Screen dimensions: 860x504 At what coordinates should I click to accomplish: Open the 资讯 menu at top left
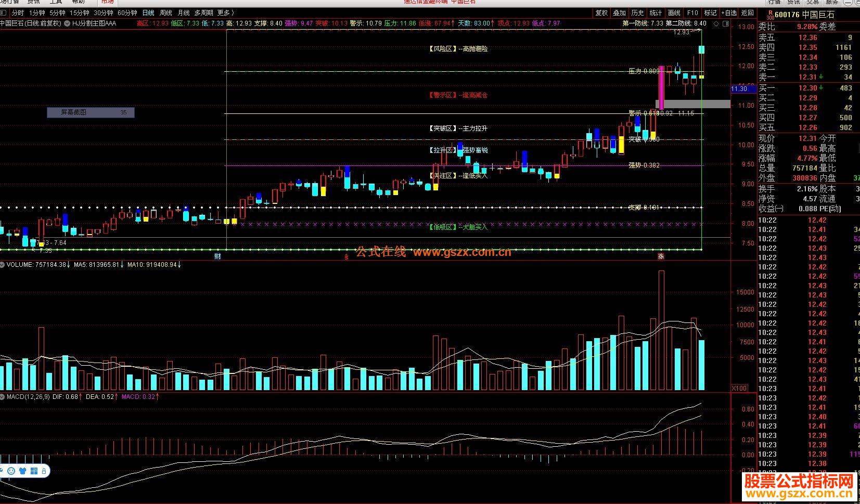[33, 2]
